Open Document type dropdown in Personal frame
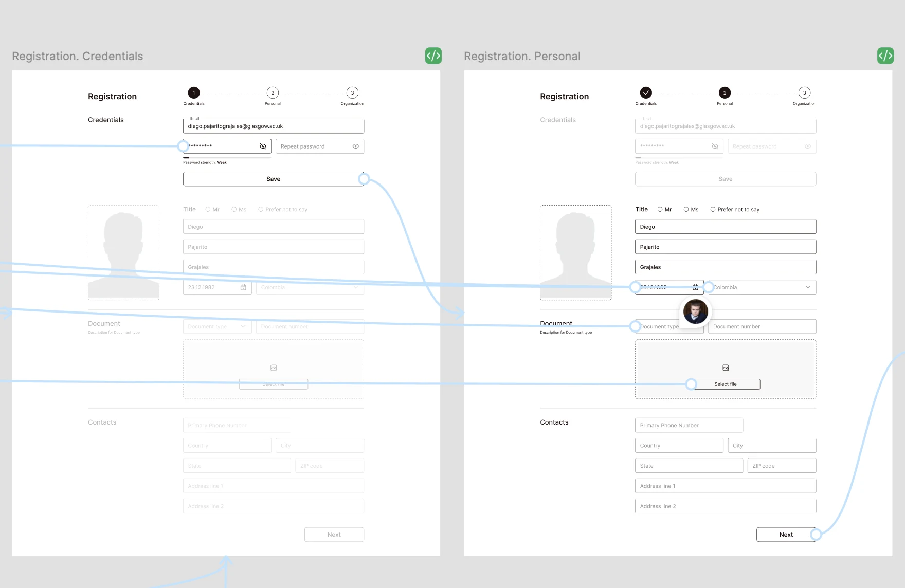Viewport: 905px width, 588px height. [669, 326]
